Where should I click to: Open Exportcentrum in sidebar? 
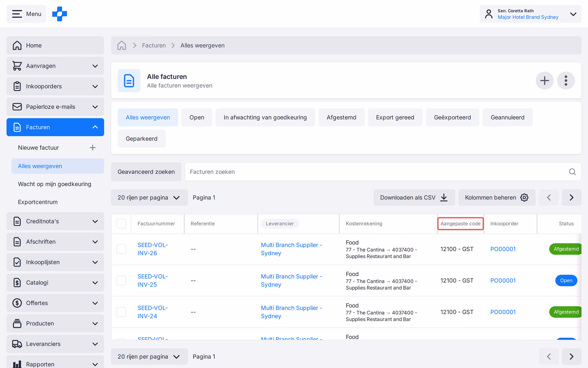click(x=38, y=202)
